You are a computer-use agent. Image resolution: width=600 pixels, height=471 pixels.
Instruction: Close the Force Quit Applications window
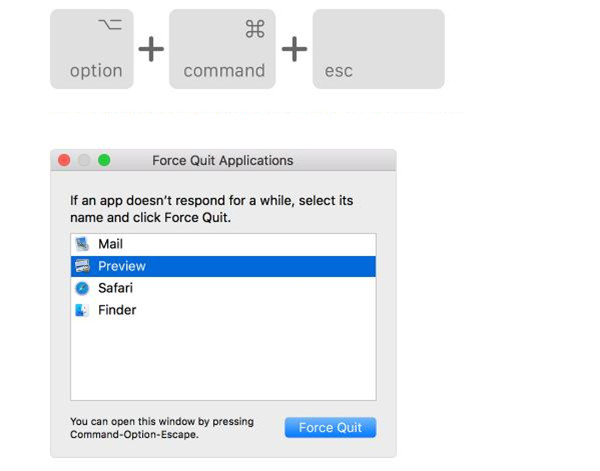click(x=64, y=160)
